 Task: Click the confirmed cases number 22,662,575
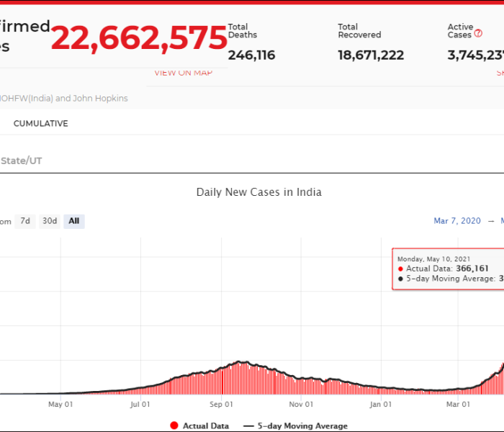pyautogui.click(x=139, y=38)
